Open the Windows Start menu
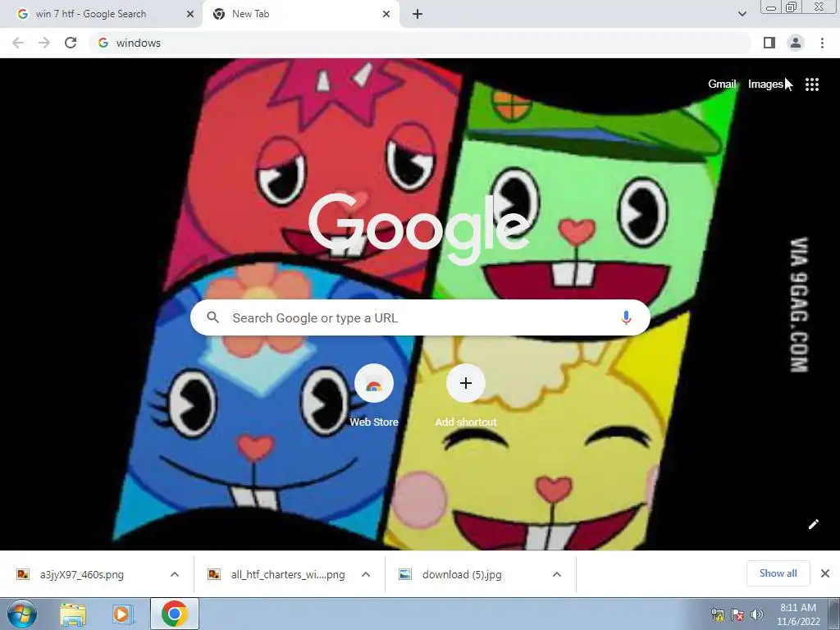The height and width of the screenshot is (630, 840). (x=21, y=614)
